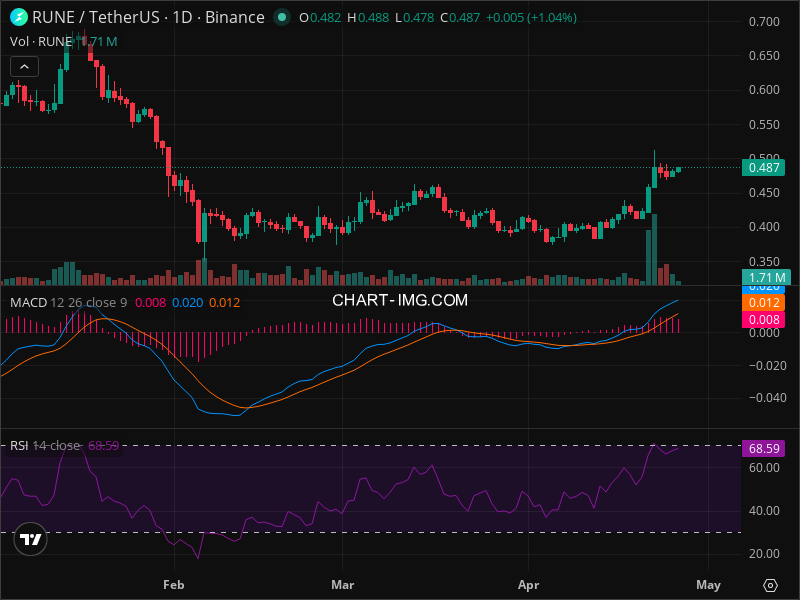Click the purple 68.59 RSI value label
The width and height of the screenshot is (800, 600).
(x=763, y=448)
